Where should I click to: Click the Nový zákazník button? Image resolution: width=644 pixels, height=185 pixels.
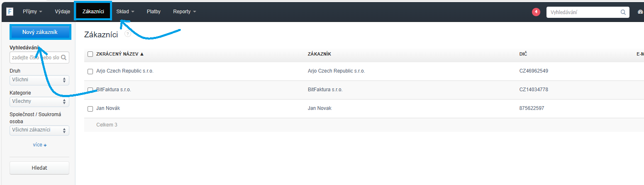coord(40,32)
